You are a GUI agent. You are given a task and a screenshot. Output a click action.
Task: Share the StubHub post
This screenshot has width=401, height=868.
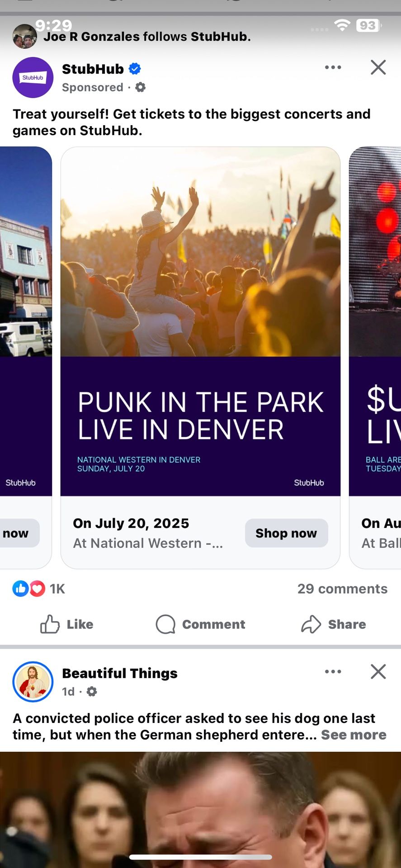334,624
